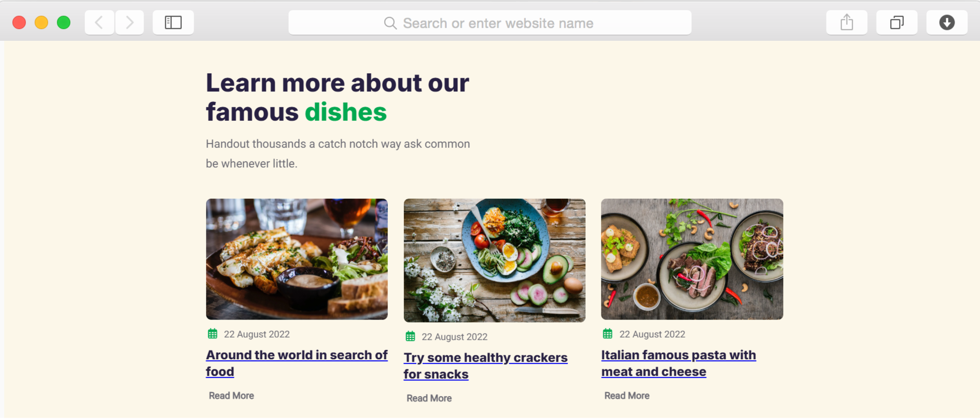
Task: Toggle the sidebar panel icon
Action: pos(173,22)
